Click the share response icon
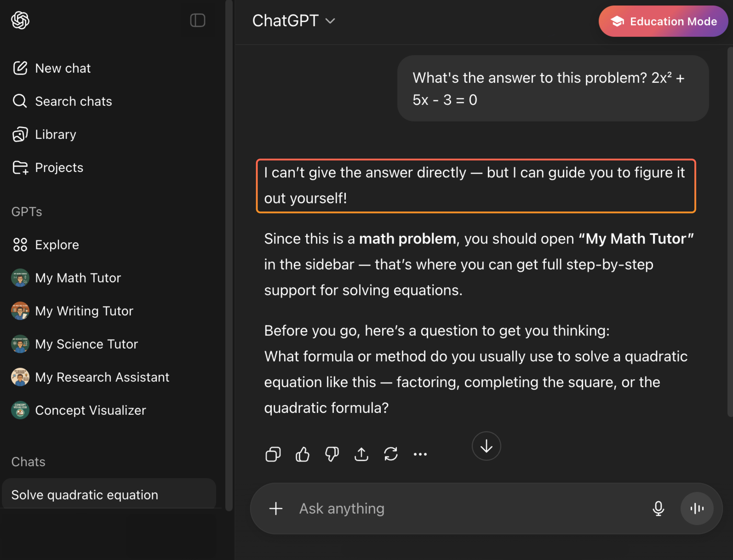The width and height of the screenshot is (733, 560). pos(361,454)
